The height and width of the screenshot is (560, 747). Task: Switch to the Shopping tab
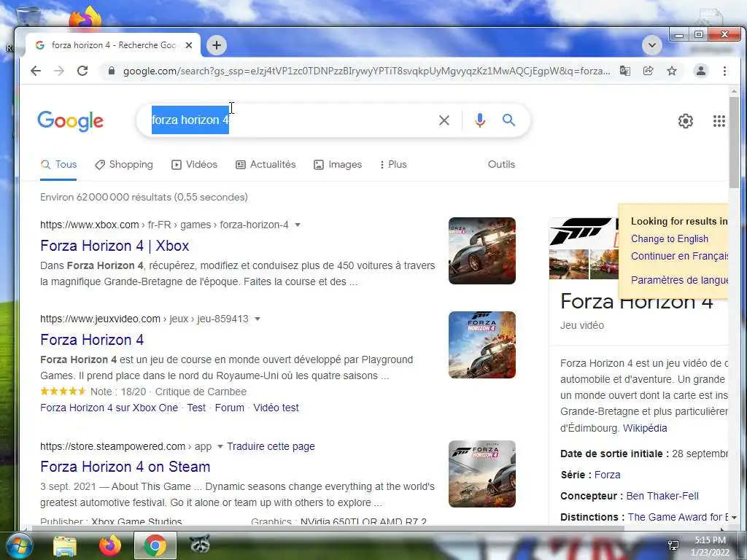[124, 165]
